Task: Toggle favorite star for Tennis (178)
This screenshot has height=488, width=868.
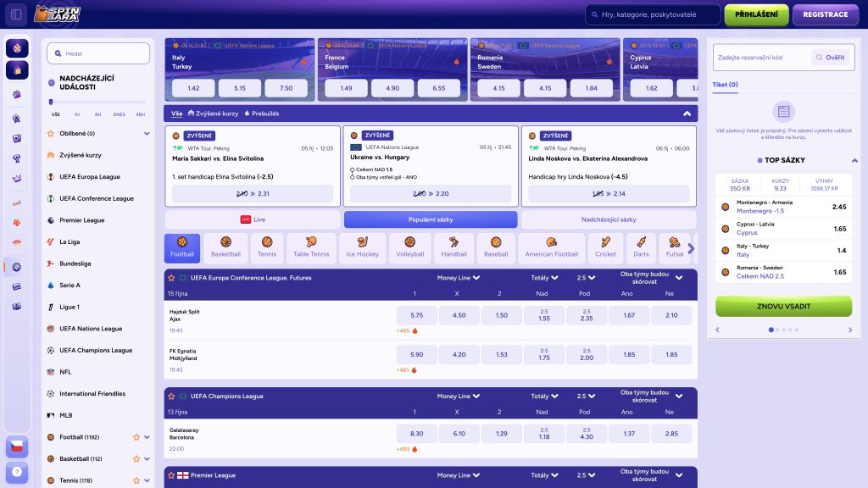Action: [x=136, y=480]
